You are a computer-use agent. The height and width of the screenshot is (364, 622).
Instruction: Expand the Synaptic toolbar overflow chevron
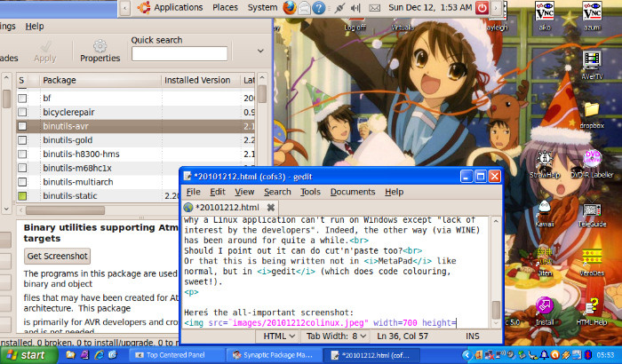pos(260,51)
